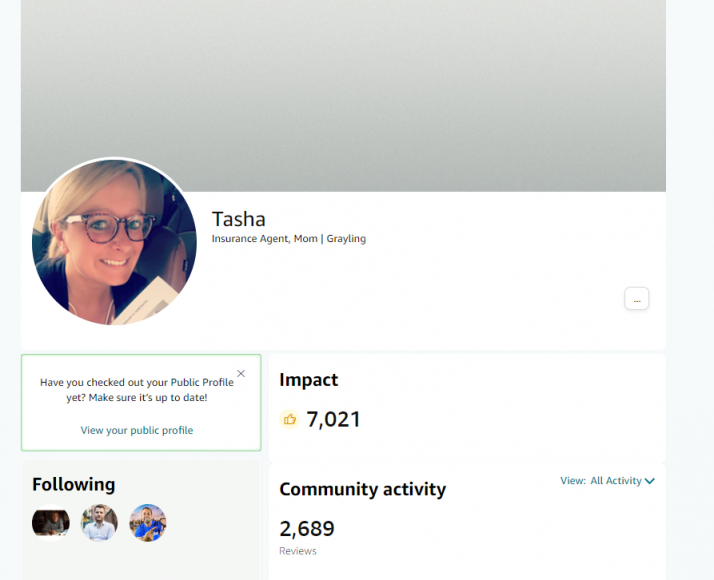The height and width of the screenshot is (580, 714).
Task: Open second followed profile avatar in white shirt
Action: coord(99,523)
